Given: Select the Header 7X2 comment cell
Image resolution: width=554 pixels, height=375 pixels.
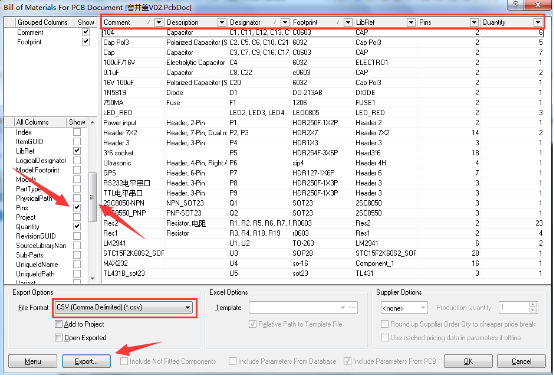Looking at the screenshot, I should pyautogui.click(x=134, y=133).
